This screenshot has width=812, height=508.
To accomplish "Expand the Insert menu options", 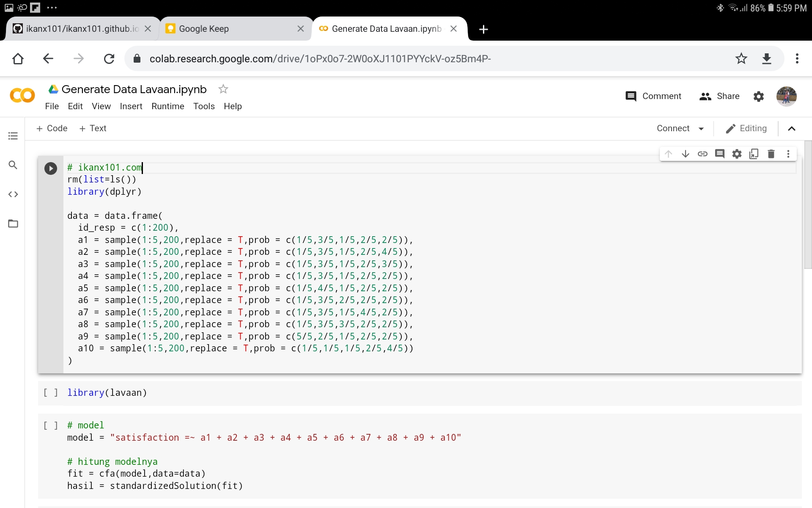I will coord(130,106).
